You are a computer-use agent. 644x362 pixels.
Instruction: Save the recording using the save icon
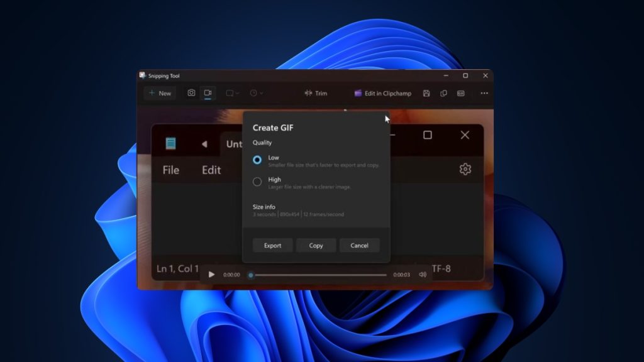click(x=427, y=93)
